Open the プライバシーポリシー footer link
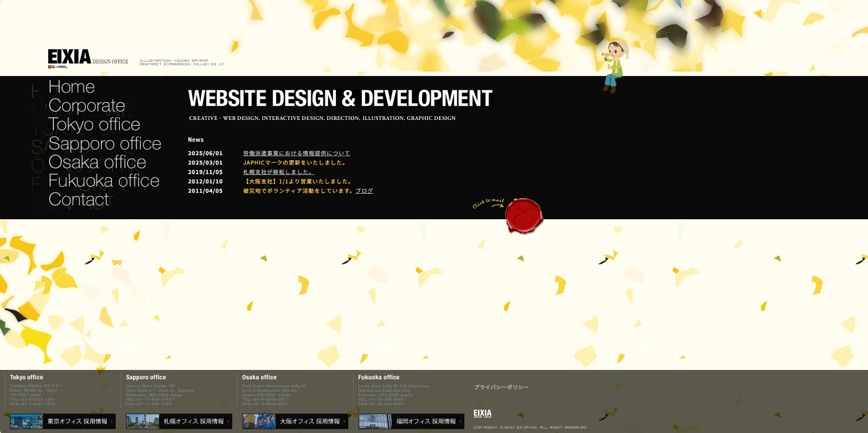Viewport: 868px width, 433px height. coord(501,387)
